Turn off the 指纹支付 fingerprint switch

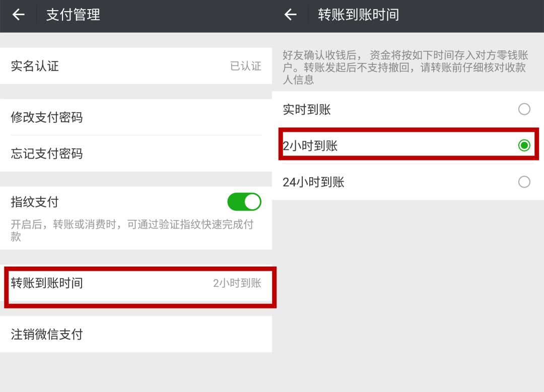[x=244, y=202]
